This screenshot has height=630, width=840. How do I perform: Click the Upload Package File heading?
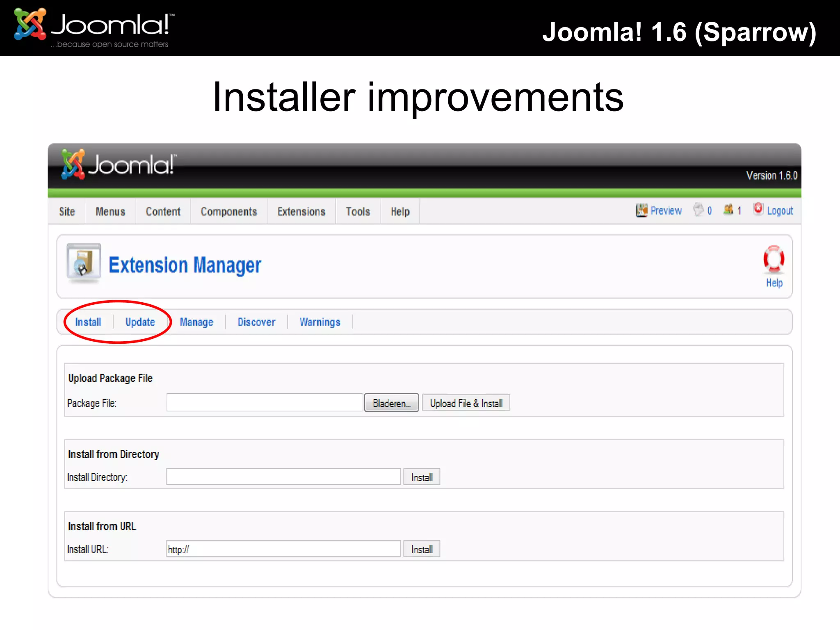pos(110,378)
